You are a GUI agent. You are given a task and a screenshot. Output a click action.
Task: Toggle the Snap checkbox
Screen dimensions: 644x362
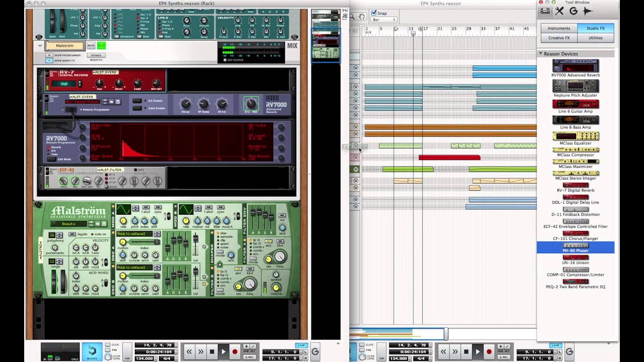[374, 13]
